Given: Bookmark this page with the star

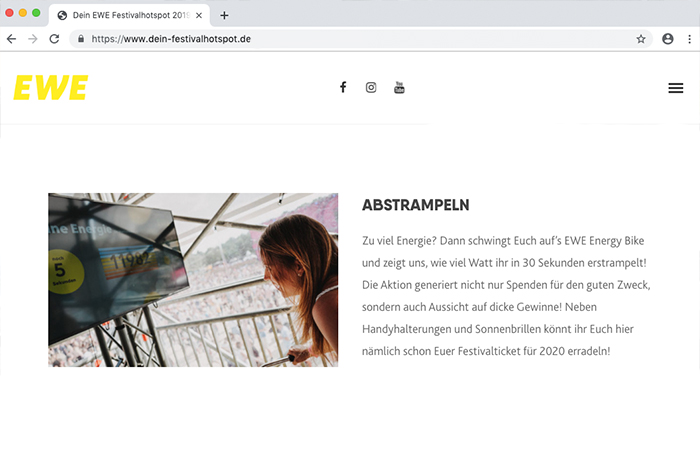Looking at the screenshot, I should (641, 39).
